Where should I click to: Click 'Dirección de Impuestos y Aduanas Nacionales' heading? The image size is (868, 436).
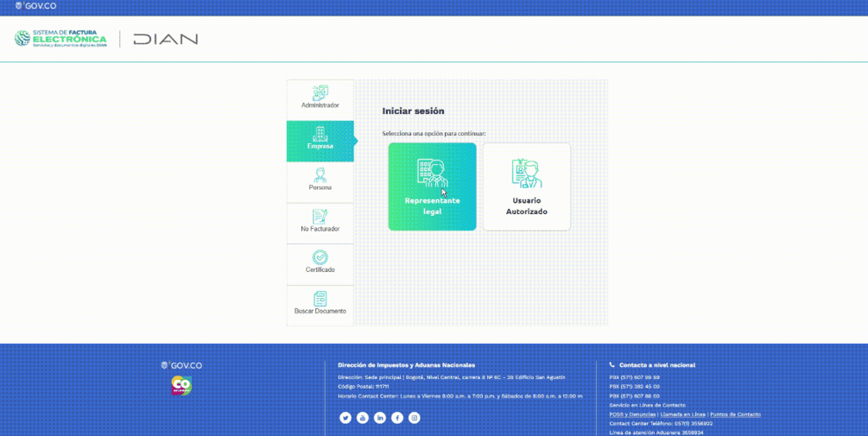coord(406,365)
